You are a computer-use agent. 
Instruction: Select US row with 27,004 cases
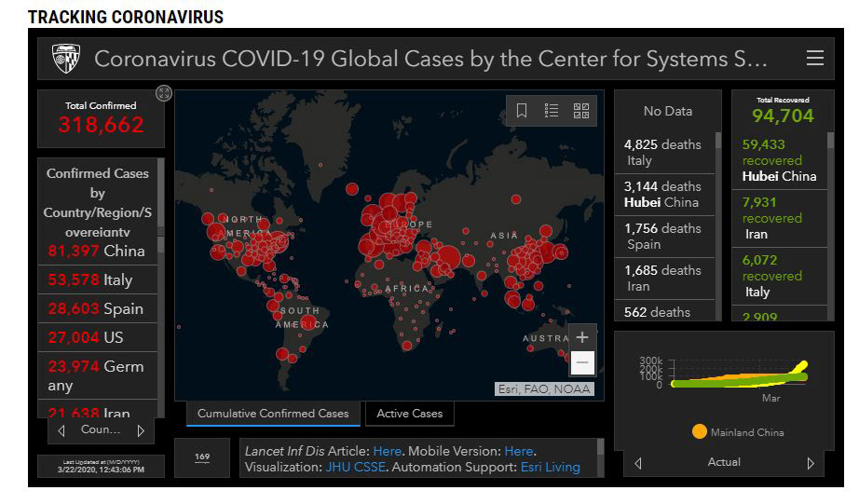click(x=97, y=337)
